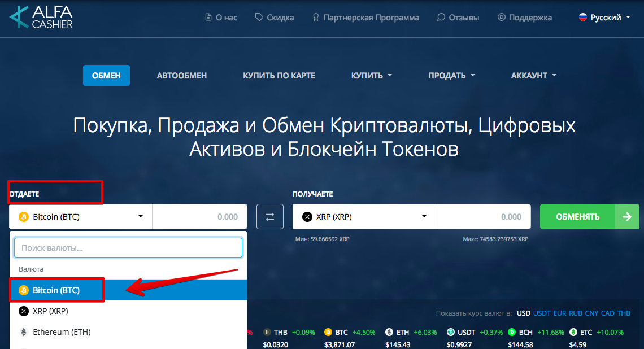Click the Bitcoin coin icon in ОТДАЕТЕ selector
Viewport: 644px width, 349px height.
click(24, 217)
